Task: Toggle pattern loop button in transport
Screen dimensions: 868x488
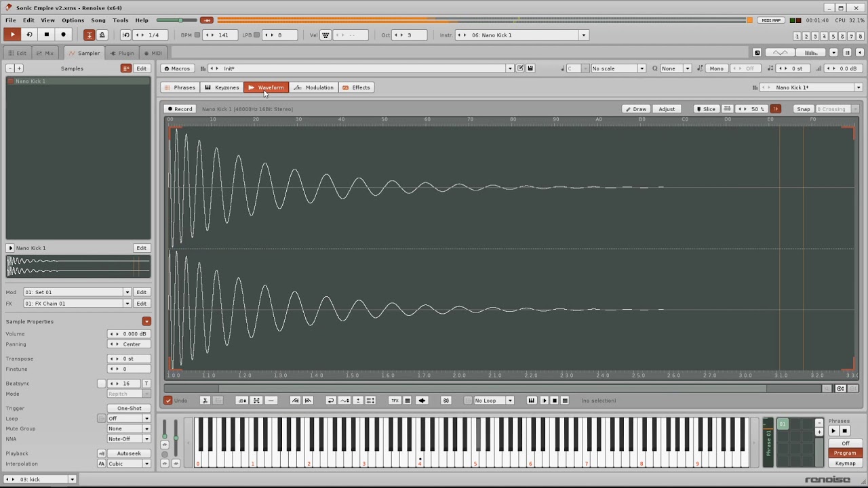Action: (29, 35)
